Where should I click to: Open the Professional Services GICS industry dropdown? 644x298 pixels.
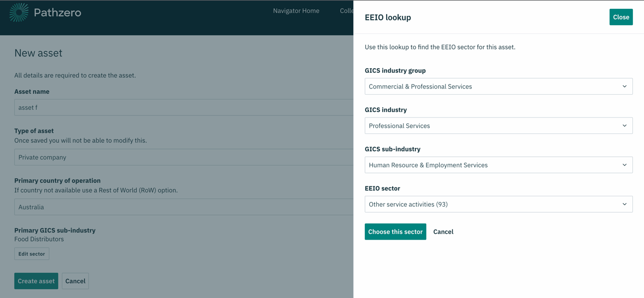pos(498,125)
